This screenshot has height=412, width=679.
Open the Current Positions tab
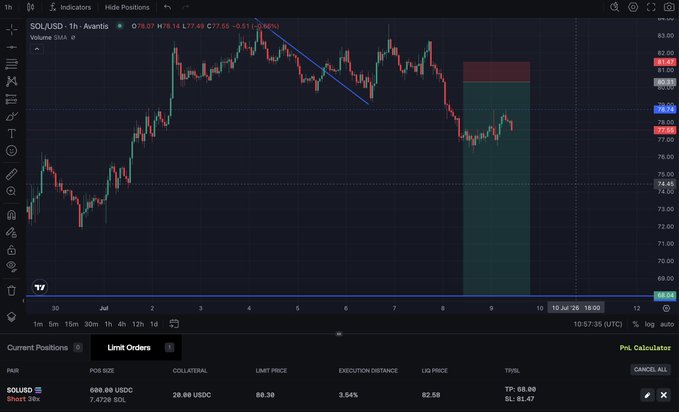pos(45,347)
